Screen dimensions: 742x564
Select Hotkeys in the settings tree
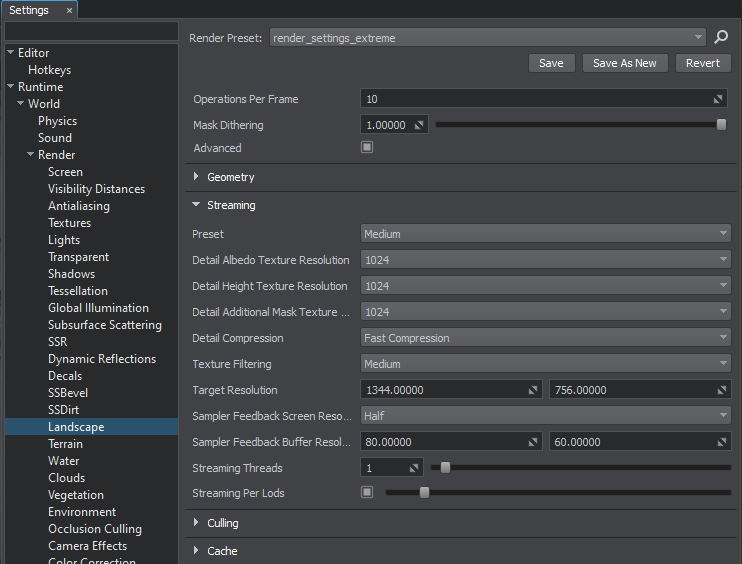[49, 70]
